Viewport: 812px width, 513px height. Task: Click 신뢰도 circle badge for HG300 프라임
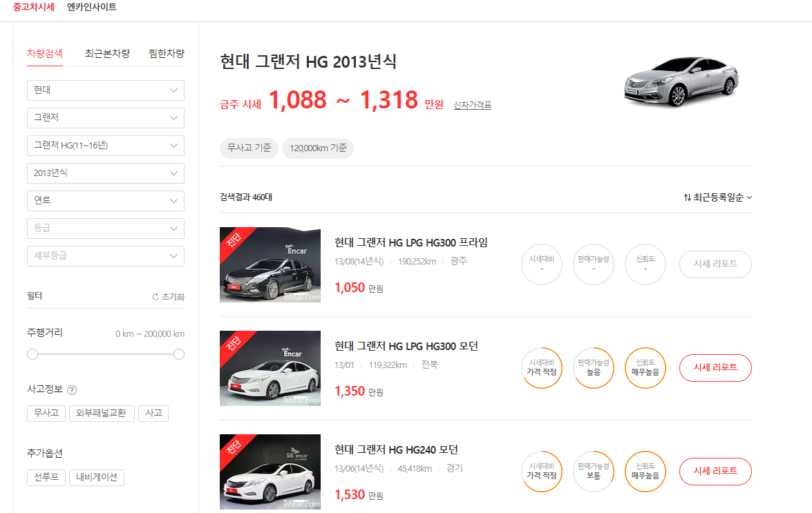[x=645, y=264]
